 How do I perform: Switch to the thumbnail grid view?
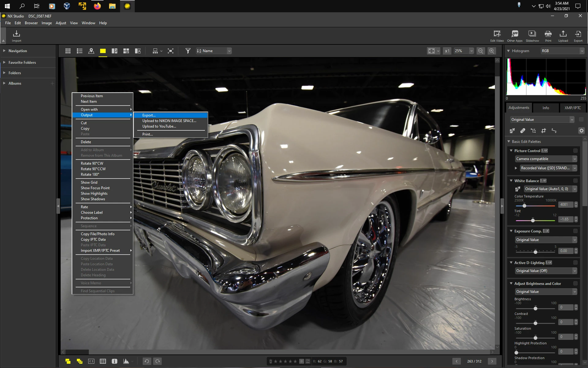pos(68,51)
